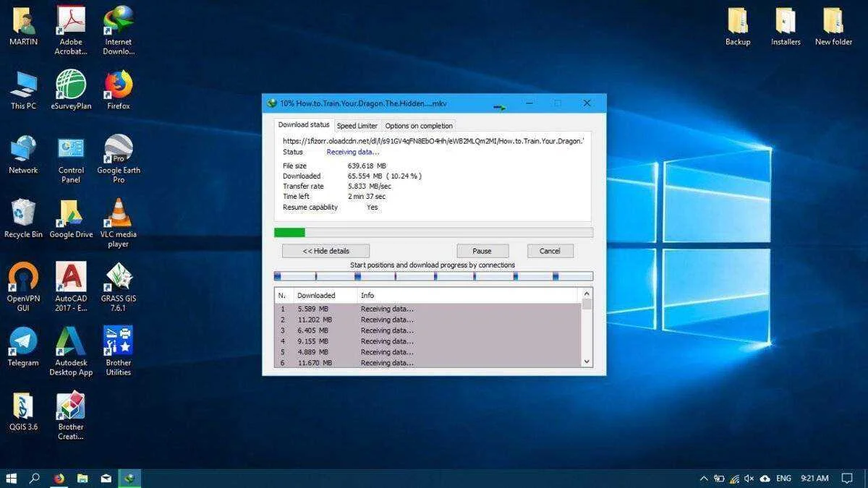Click the cloud upload tray icon

pyautogui.click(x=765, y=478)
